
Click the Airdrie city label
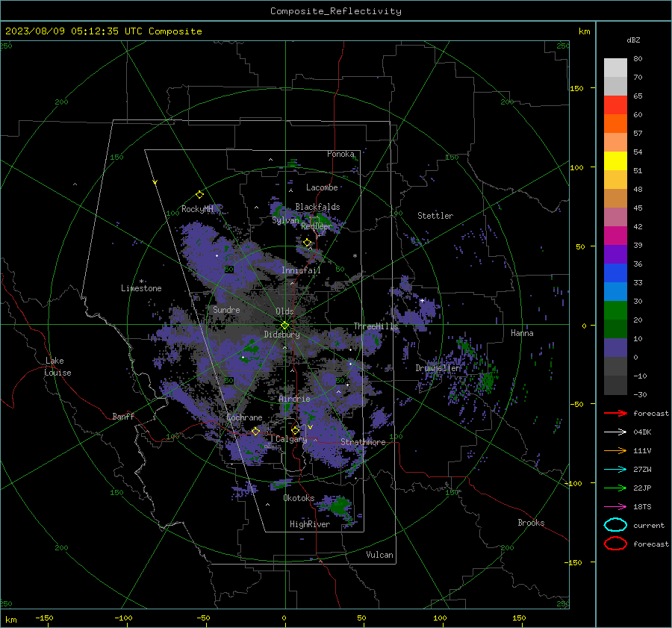point(294,399)
